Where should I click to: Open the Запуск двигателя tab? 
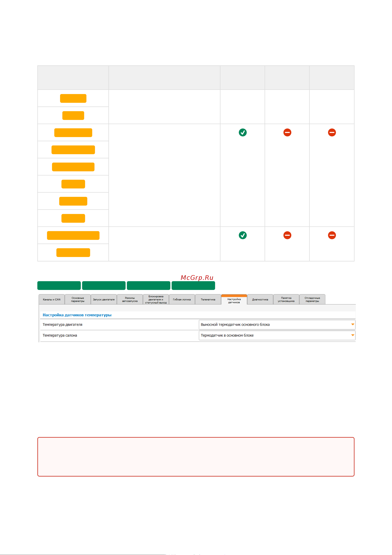click(x=104, y=299)
